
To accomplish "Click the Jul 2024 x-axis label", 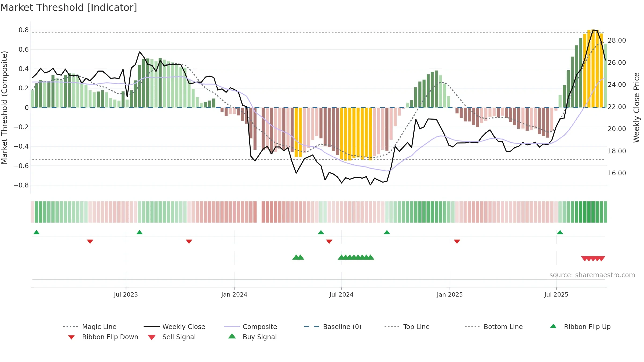I will click(341, 295).
